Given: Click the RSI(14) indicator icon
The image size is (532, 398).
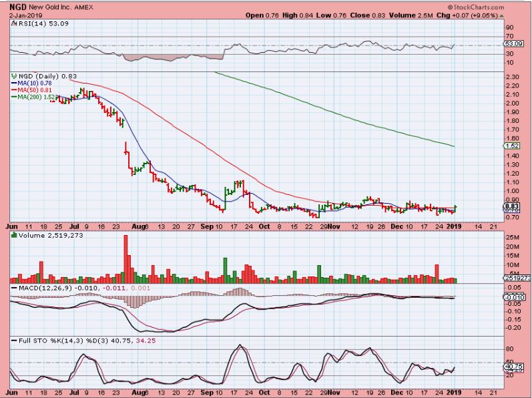Looking at the screenshot, I should pyautogui.click(x=14, y=24).
